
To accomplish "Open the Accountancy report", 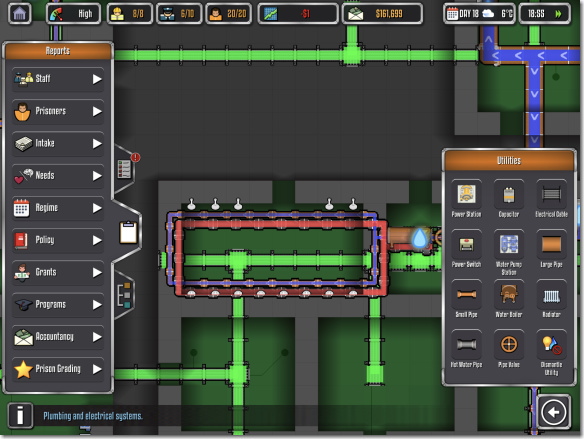I will point(58,337).
